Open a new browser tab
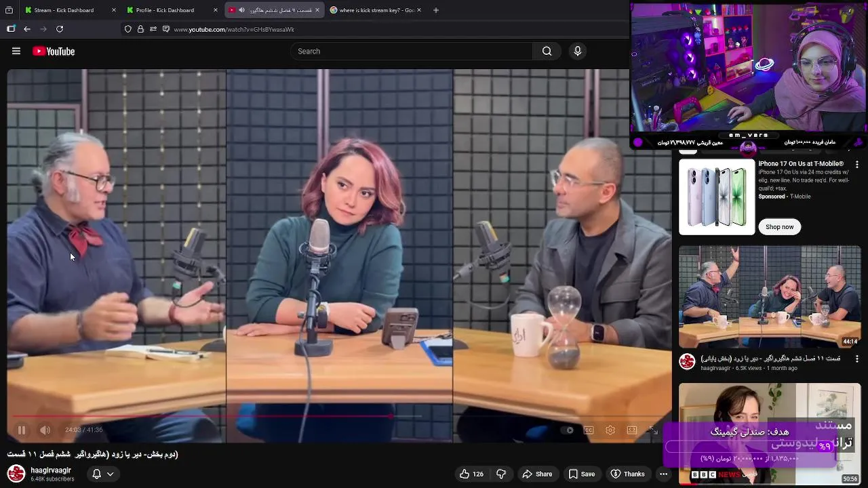This screenshot has height=488, width=868. pos(435,10)
